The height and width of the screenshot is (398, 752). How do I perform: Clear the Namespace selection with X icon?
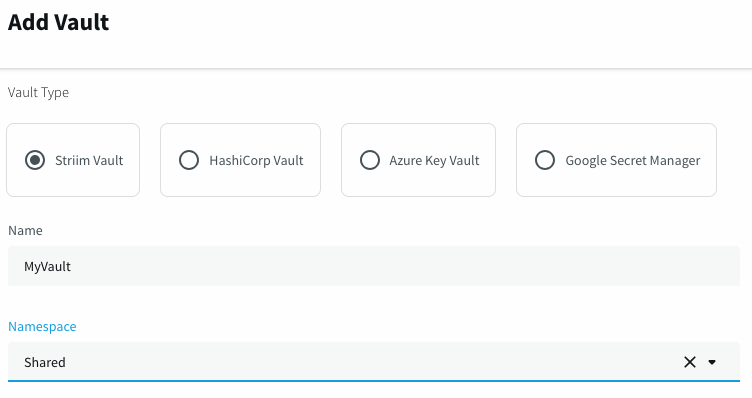pyautogui.click(x=690, y=362)
